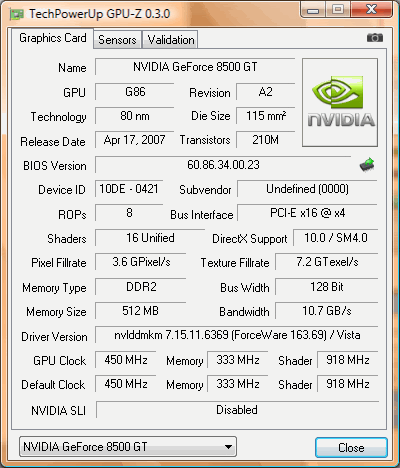
Task: Click the Device ID field 10DE - 0421
Action: pos(129,189)
